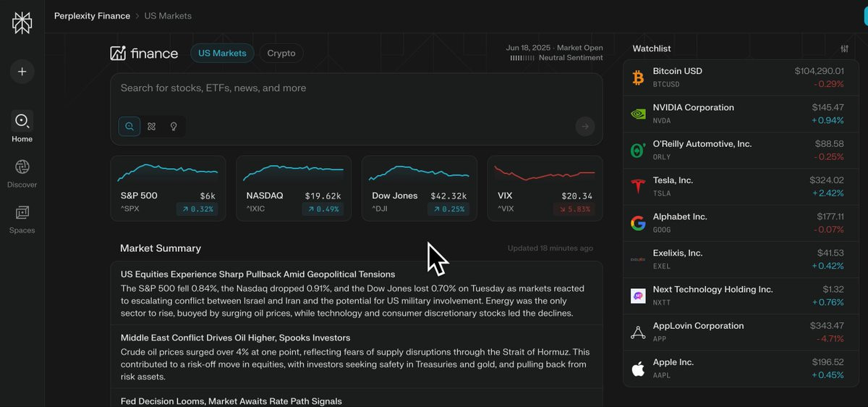Click the US Markets breadcrumb

(168, 15)
